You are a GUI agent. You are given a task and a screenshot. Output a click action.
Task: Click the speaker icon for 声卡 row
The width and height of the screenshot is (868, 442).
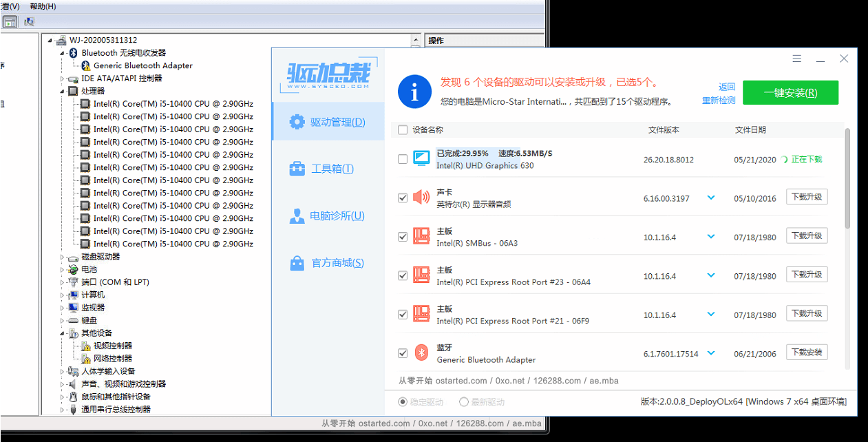point(421,198)
